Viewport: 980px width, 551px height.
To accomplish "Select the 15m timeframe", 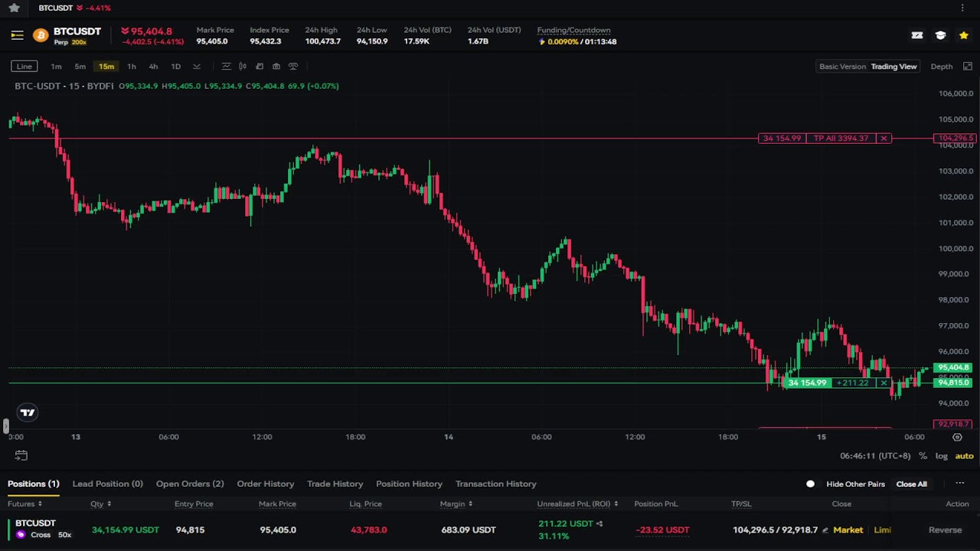I will coord(106,67).
